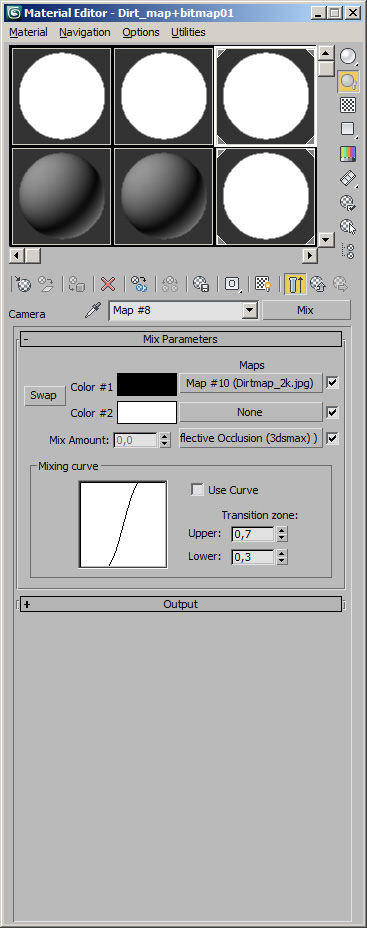Image resolution: width=367 pixels, height=928 pixels.
Task: Click the sample slots scroll-left arrow
Action: click(x=17, y=255)
